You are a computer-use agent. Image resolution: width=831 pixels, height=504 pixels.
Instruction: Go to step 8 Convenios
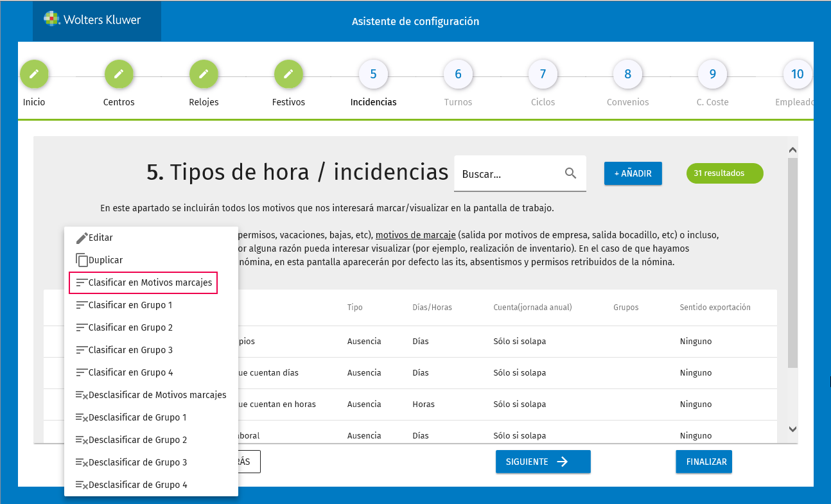click(627, 74)
